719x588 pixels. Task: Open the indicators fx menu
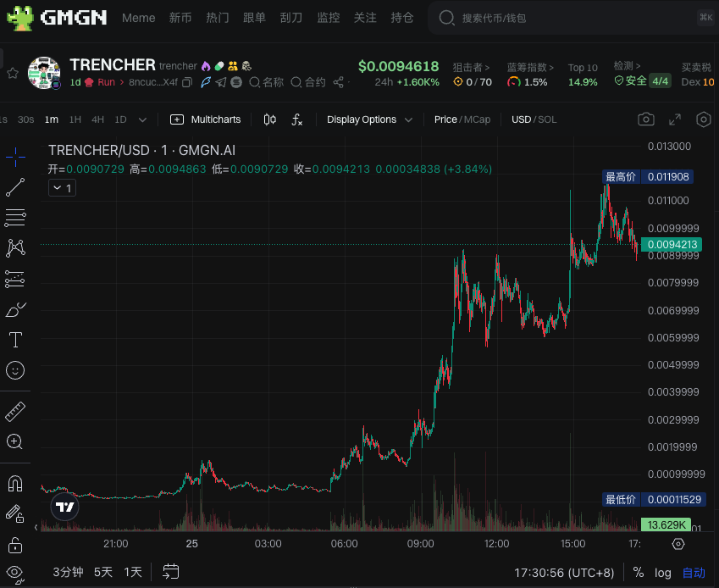[297, 119]
